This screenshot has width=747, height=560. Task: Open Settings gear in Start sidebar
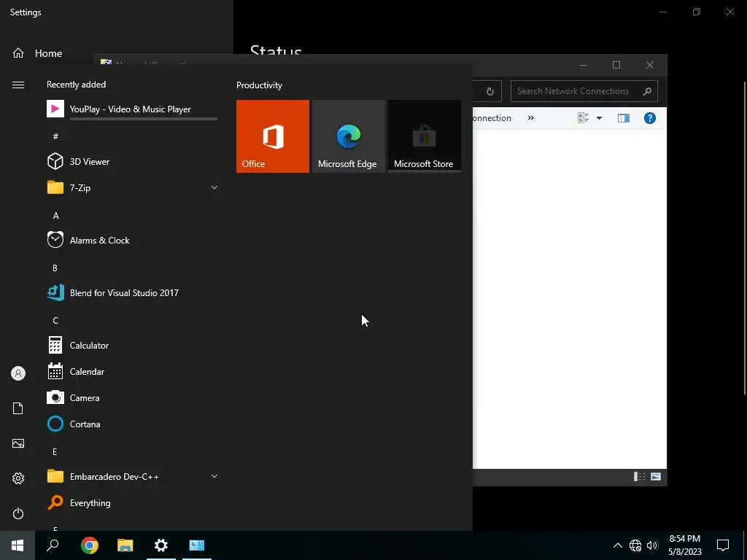[18, 478]
